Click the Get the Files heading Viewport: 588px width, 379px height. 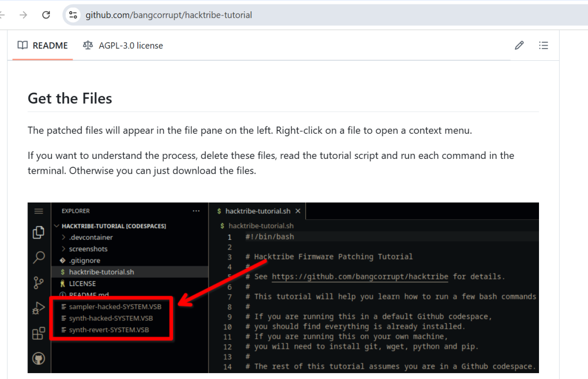(x=70, y=98)
